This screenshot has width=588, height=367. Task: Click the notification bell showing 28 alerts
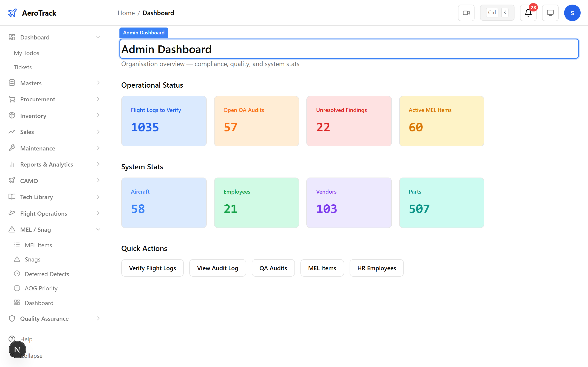coord(528,13)
